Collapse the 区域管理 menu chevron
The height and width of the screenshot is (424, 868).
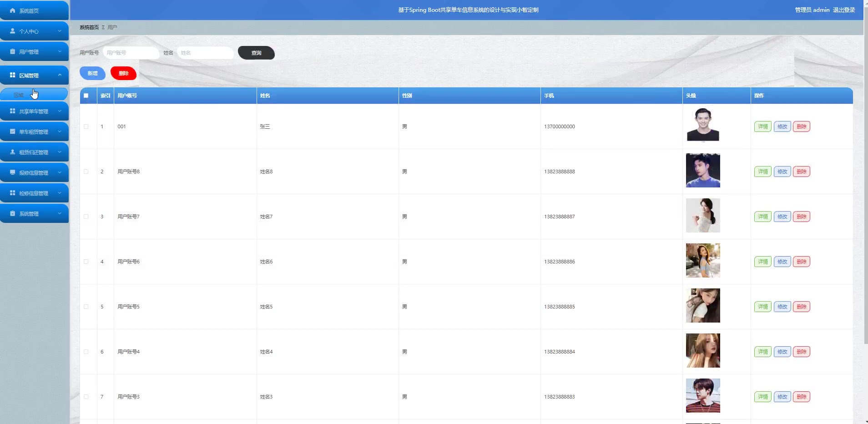(x=60, y=75)
